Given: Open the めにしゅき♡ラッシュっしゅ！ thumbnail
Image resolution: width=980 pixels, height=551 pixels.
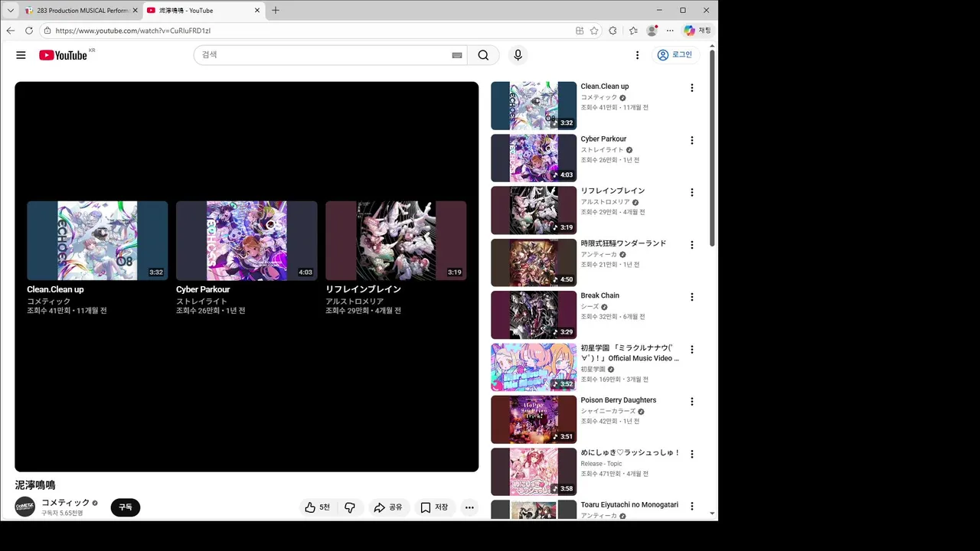Looking at the screenshot, I should pyautogui.click(x=534, y=471).
